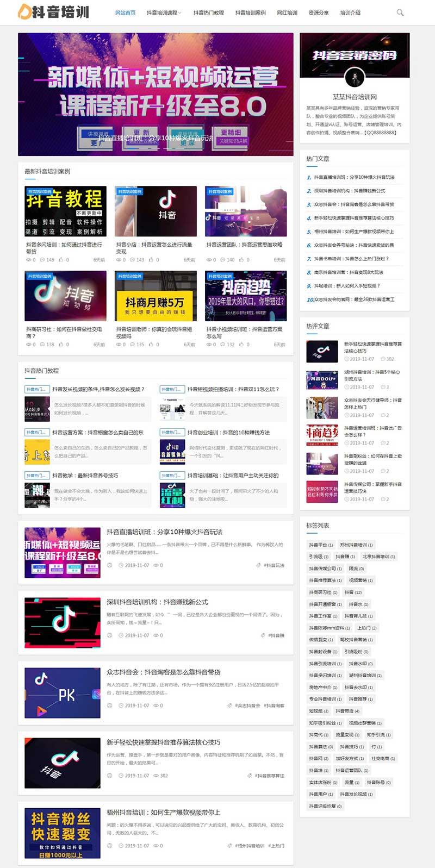
Task: Open the PK article thumbnail
Action: click(x=63, y=693)
